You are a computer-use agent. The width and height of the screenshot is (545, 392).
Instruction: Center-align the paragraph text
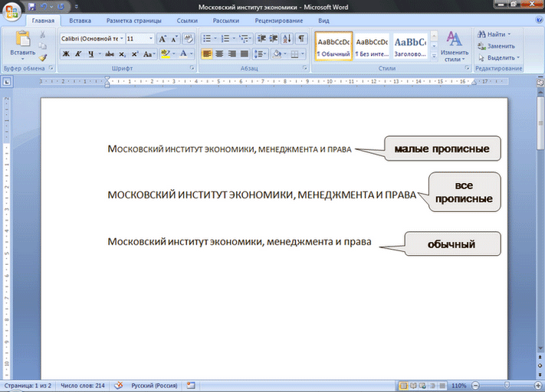point(219,54)
